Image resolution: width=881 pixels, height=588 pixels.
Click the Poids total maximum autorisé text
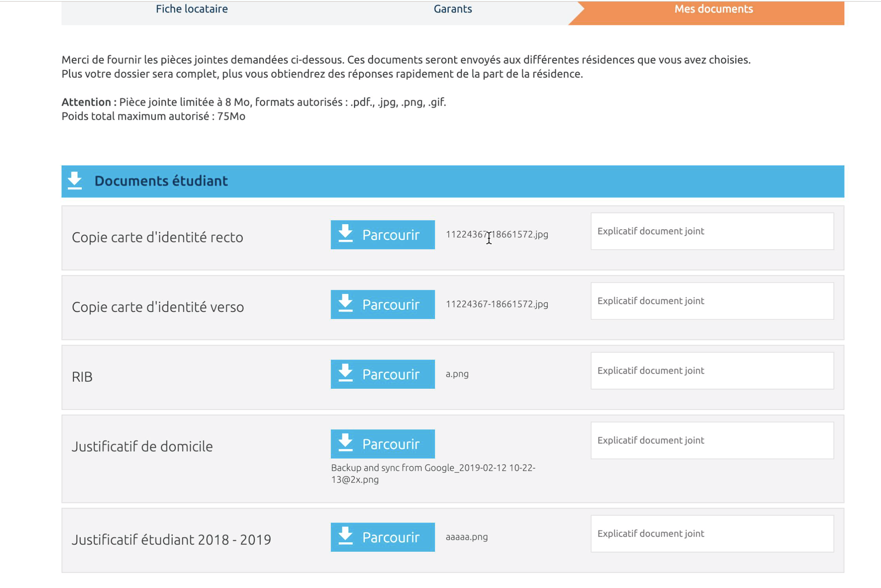pyautogui.click(x=153, y=116)
